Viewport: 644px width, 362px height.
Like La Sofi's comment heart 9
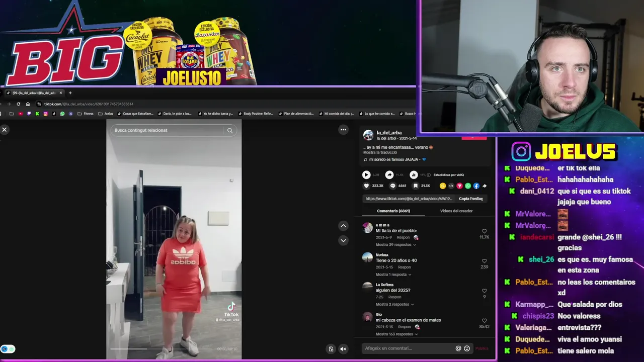click(x=485, y=291)
